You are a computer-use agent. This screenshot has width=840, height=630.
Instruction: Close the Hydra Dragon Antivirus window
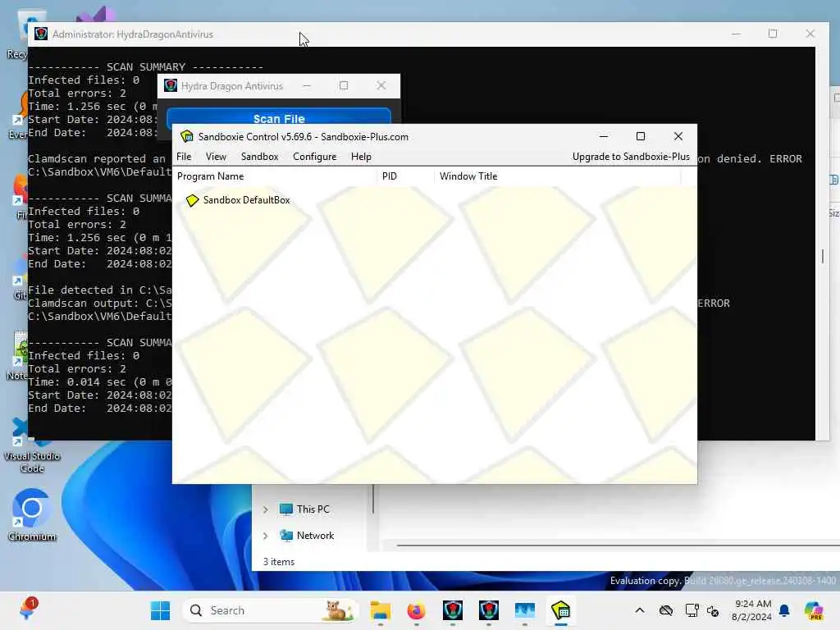pos(381,85)
